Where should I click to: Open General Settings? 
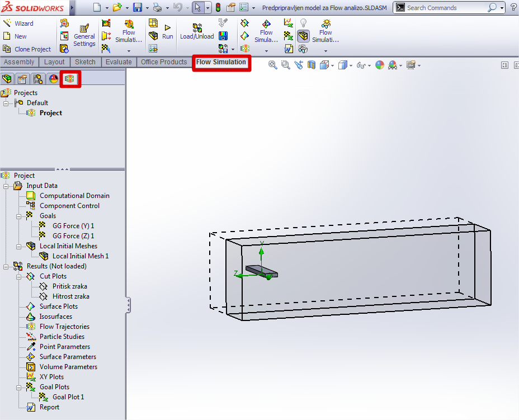pos(84,35)
